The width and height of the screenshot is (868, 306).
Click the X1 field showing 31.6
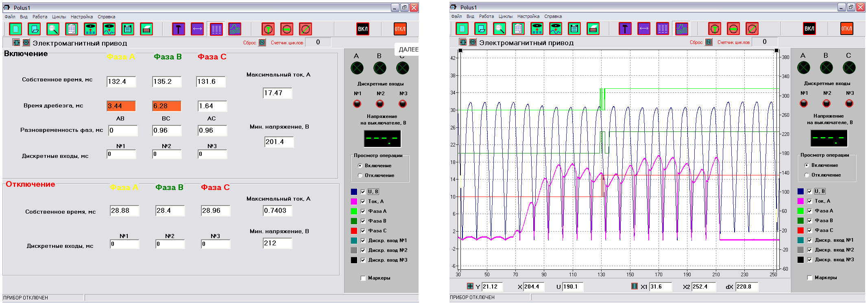click(661, 286)
